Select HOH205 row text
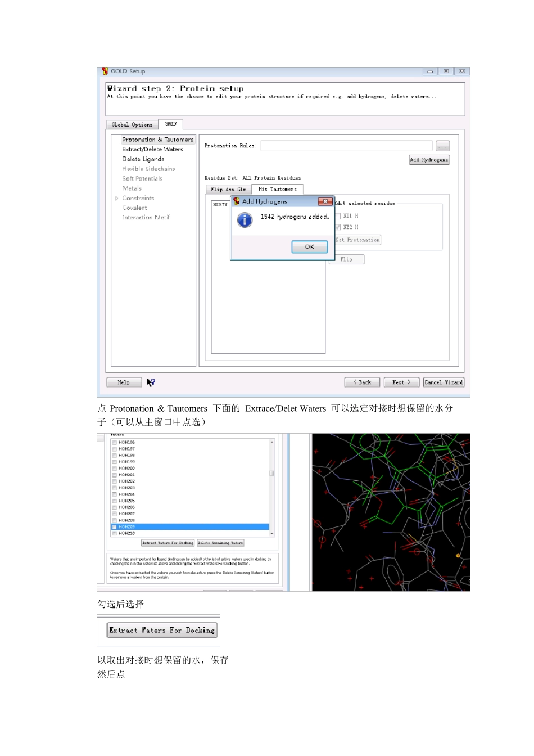The height and width of the screenshot is (756, 534). (127, 501)
